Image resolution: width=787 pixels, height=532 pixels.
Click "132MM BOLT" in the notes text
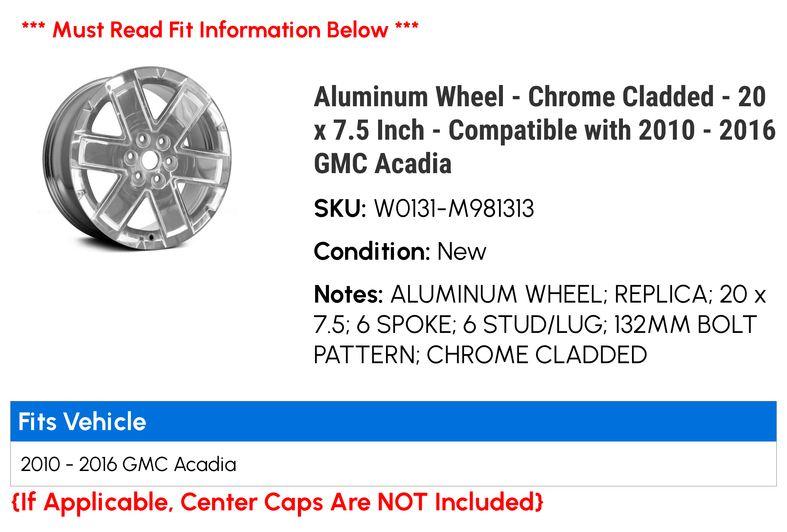point(685,325)
